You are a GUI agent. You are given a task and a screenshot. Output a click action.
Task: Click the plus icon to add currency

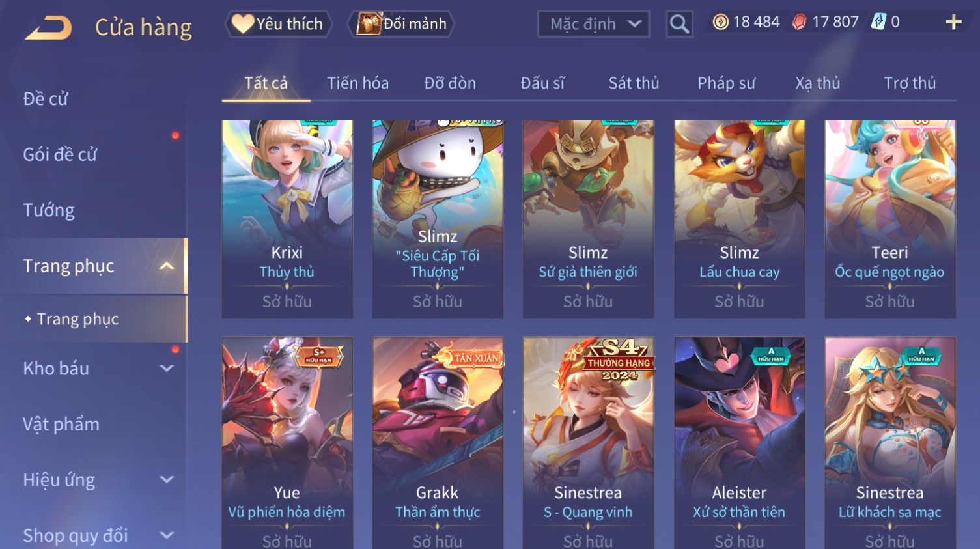click(x=953, y=22)
